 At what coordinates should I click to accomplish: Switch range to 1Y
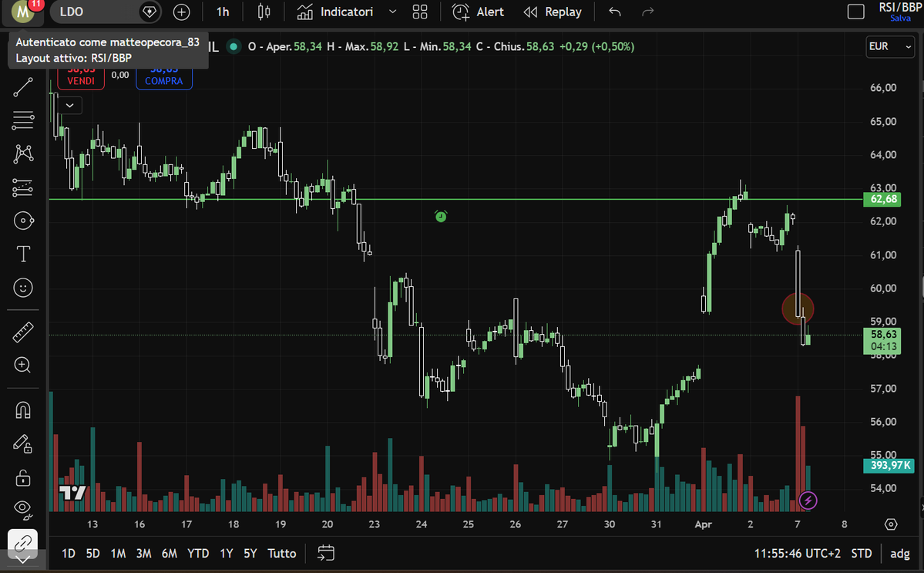(227, 554)
